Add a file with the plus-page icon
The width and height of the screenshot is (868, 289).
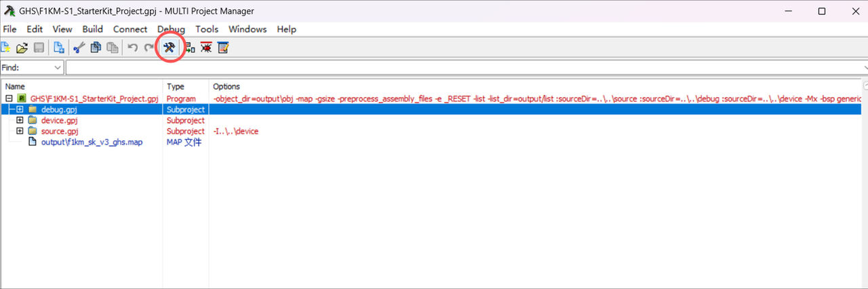pos(59,47)
